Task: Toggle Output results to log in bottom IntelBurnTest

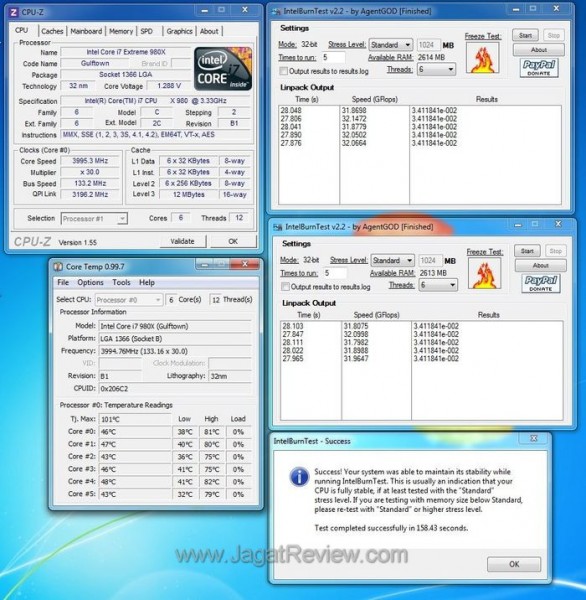Action: point(285,287)
